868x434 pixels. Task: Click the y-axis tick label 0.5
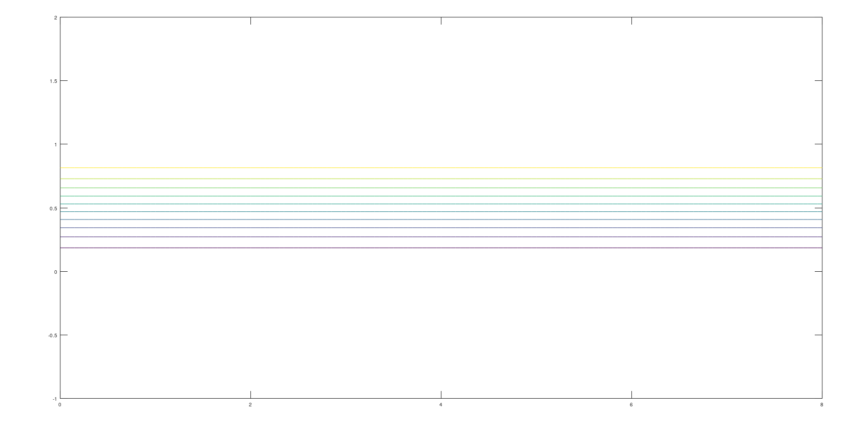coord(53,208)
